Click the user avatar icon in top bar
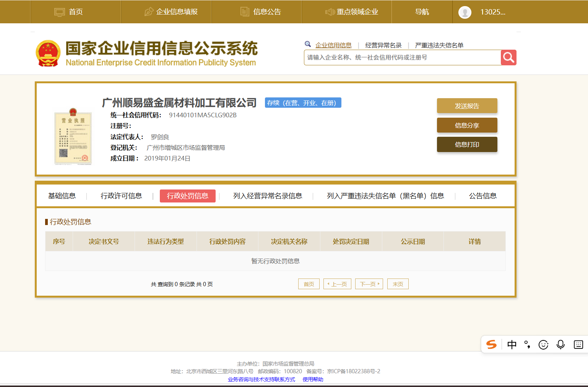Screen dimensions: 588x387 465,12
